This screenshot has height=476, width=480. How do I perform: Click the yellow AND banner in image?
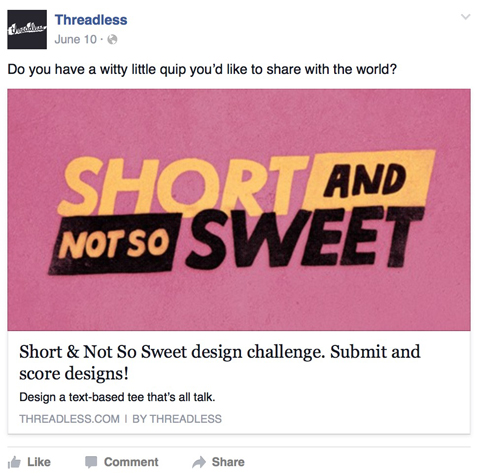click(x=370, y=179)
